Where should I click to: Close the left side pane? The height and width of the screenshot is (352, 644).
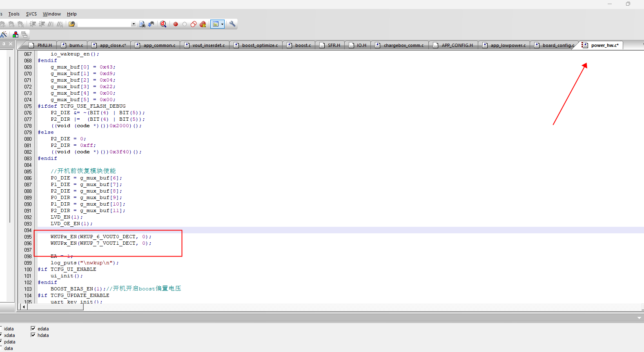[x=11, y=44]
